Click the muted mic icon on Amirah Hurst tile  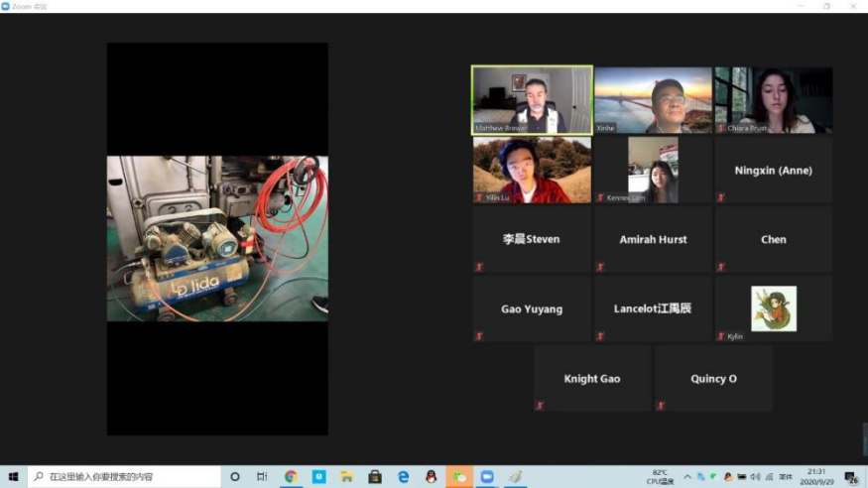[600, 267]
